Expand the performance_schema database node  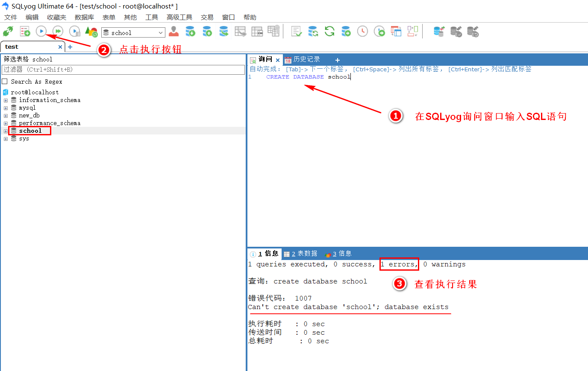(x=6, y=123)
